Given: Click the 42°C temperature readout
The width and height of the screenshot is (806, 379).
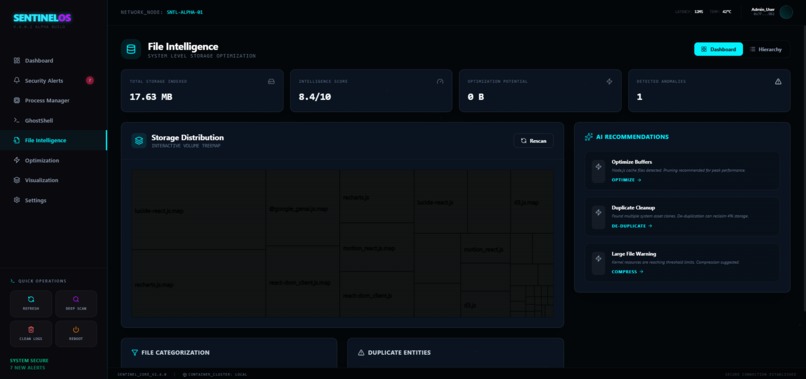Looking at the screenshot, I should pos(727,11).
